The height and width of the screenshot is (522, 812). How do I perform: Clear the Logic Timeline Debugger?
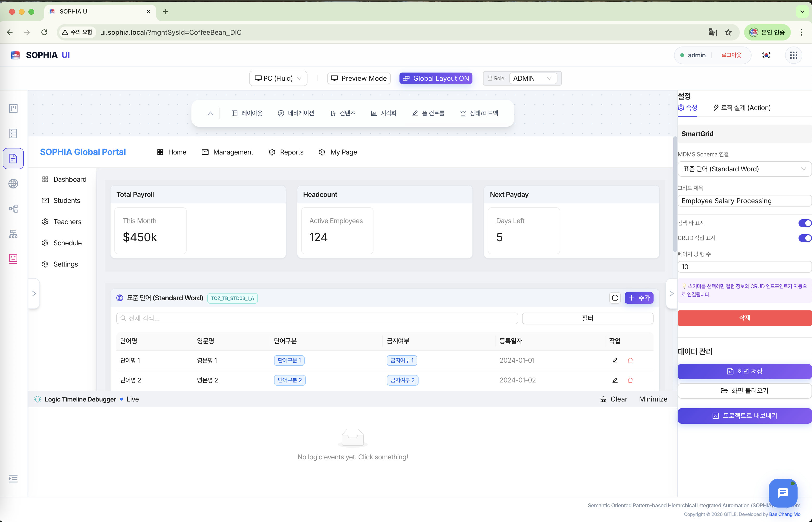pyautogui.click(x=614, y=399)
